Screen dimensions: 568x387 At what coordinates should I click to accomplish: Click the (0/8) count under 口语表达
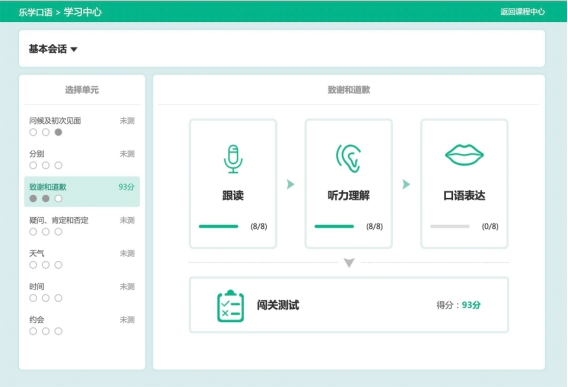click(490, 226)
